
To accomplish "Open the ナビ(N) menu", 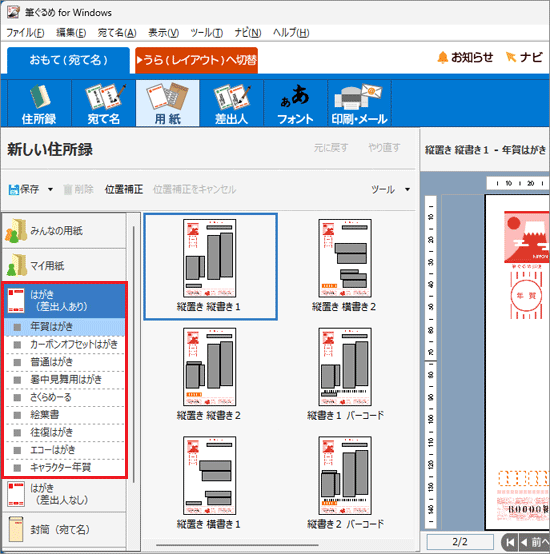I will [x=248, y=33].
